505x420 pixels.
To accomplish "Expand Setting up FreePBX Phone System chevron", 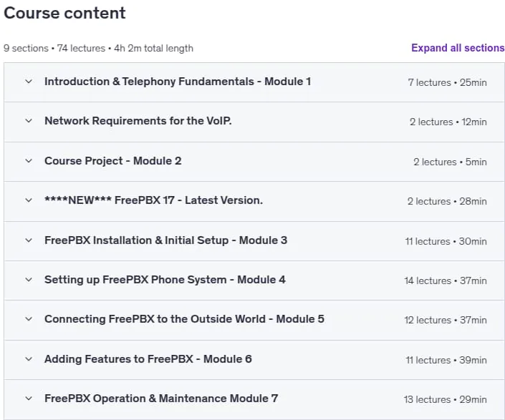I will pos(29,280).
